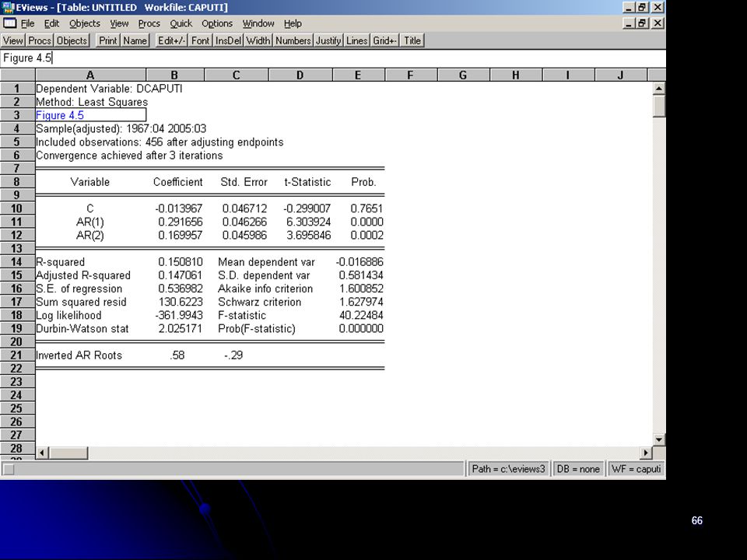Click the Dependent Variable: DCAPUTI cell
The image size is (747, 560).
(109, 89)
